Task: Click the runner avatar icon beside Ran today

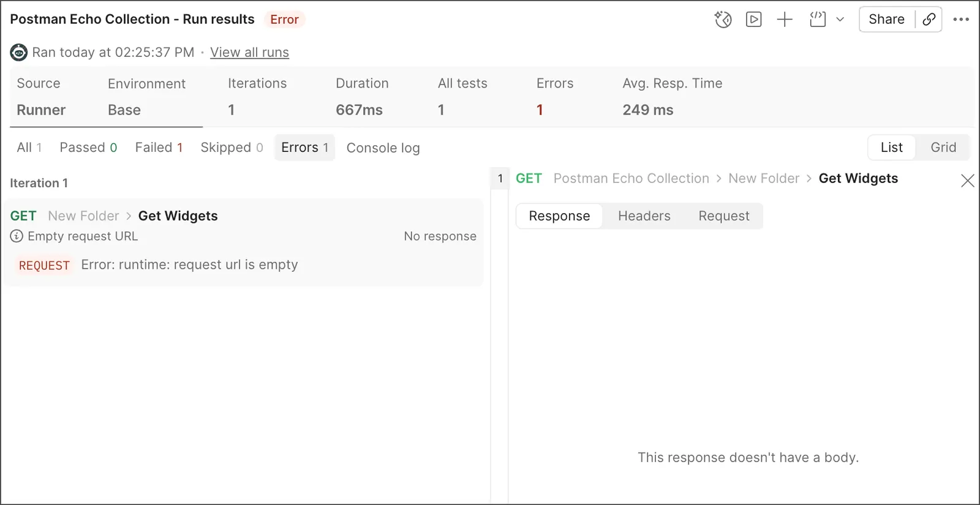Action: (x=19, y=53)
